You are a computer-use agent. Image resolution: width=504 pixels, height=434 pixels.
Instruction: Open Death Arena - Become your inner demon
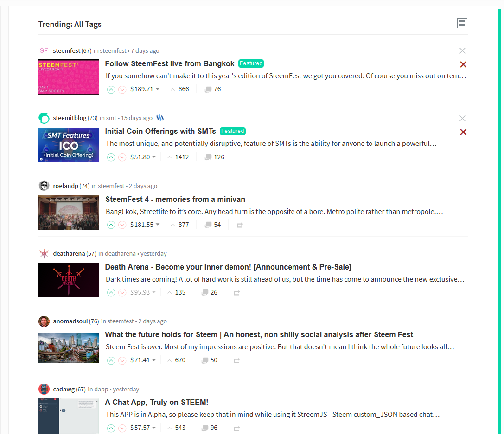click(x=228, y=267)
